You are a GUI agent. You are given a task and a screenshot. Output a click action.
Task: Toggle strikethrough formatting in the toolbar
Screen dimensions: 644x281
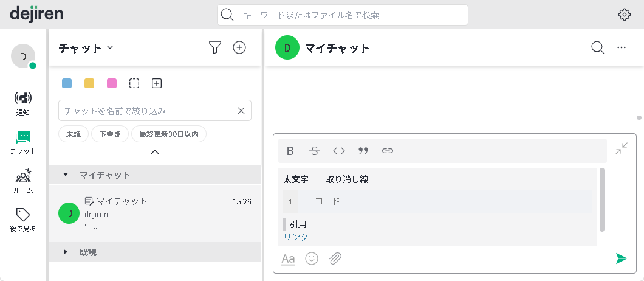tap(314, 151)
